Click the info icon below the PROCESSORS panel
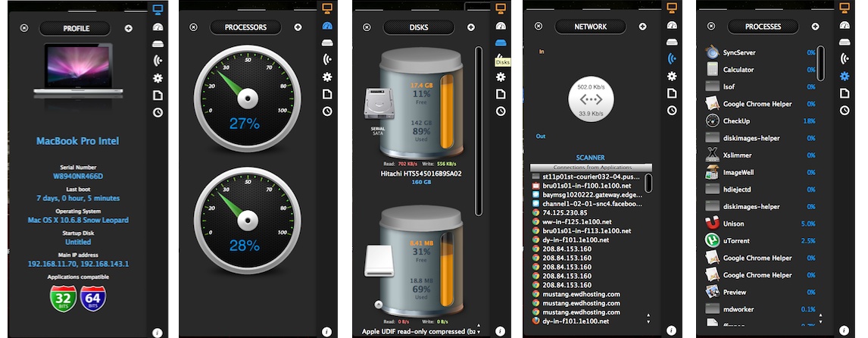 [x=326, y=331]
